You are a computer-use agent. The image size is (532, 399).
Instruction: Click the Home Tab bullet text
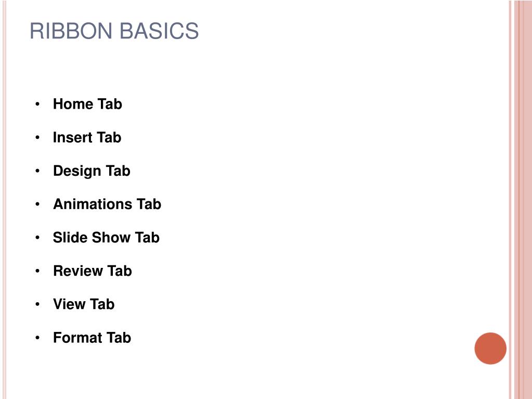[87, 104]
